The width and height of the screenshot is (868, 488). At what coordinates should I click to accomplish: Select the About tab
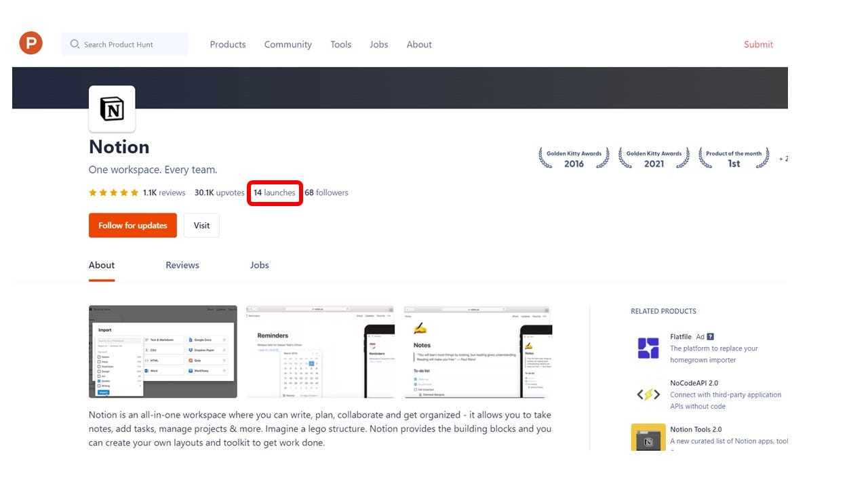pyautogui.click(x=102, y=265)
